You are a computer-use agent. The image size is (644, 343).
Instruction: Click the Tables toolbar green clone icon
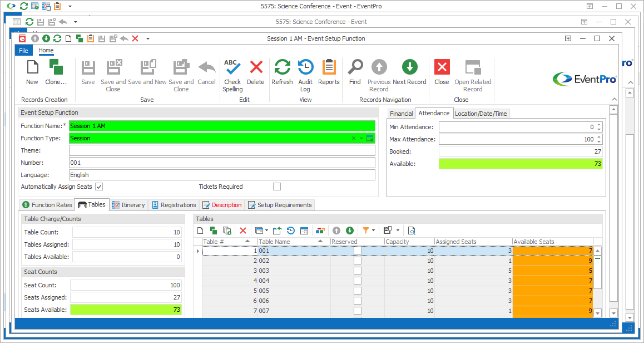point(213,231)
